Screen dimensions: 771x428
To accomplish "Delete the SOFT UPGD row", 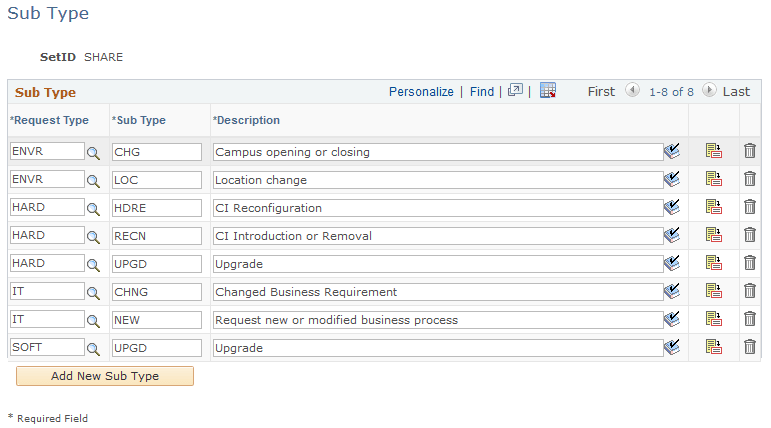I will [x=749, y=347].
